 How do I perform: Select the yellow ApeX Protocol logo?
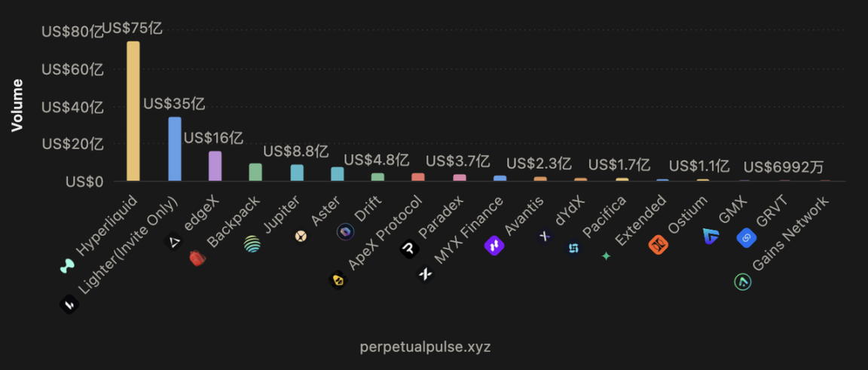tap(338, 280)
